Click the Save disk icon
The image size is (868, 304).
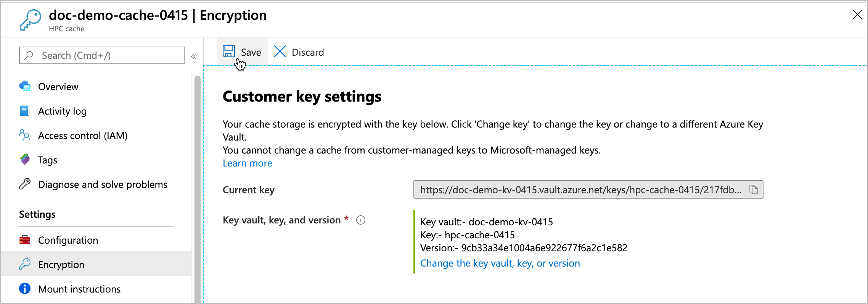(228, 52)
